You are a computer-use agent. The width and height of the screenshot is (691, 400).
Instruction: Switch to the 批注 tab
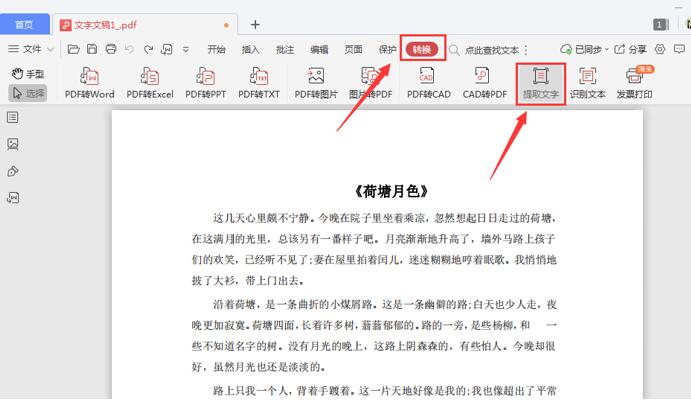coord(285,50)
